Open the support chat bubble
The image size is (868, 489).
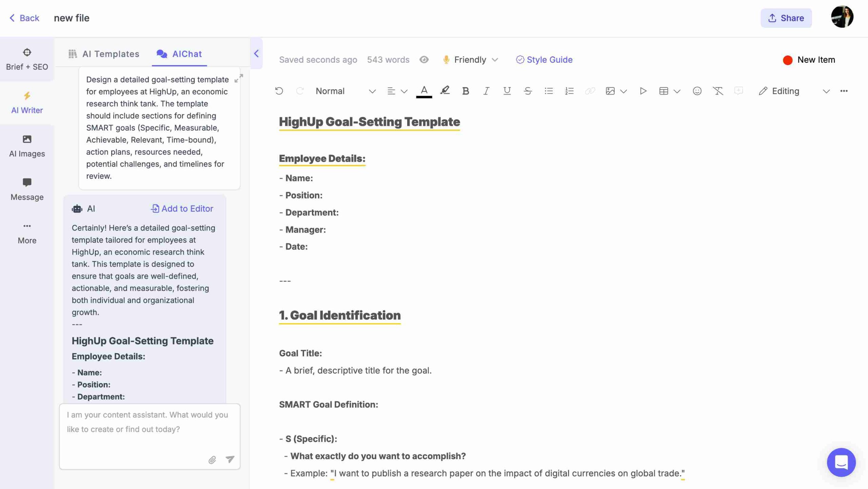click(x=841, y=462)
